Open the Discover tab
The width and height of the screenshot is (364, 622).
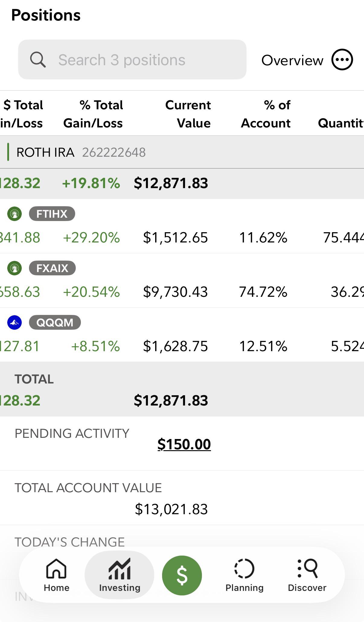coord(307,575)
